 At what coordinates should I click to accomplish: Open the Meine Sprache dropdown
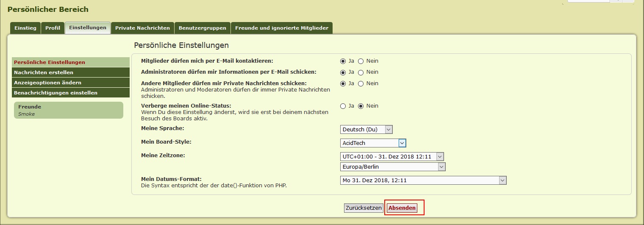coord(366,130)
